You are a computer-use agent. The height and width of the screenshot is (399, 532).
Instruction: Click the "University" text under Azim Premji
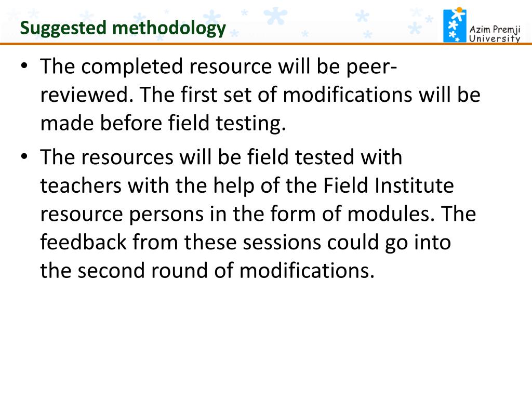[495, 38]
